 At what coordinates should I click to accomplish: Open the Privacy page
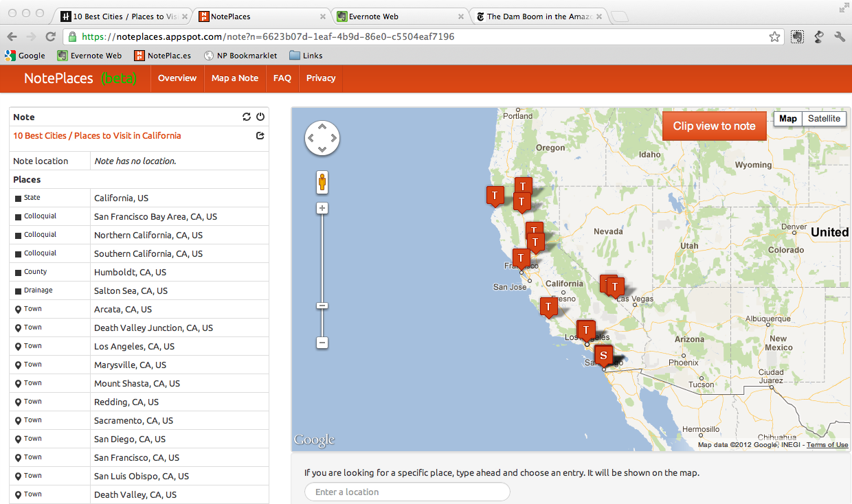tap(321, 78)
